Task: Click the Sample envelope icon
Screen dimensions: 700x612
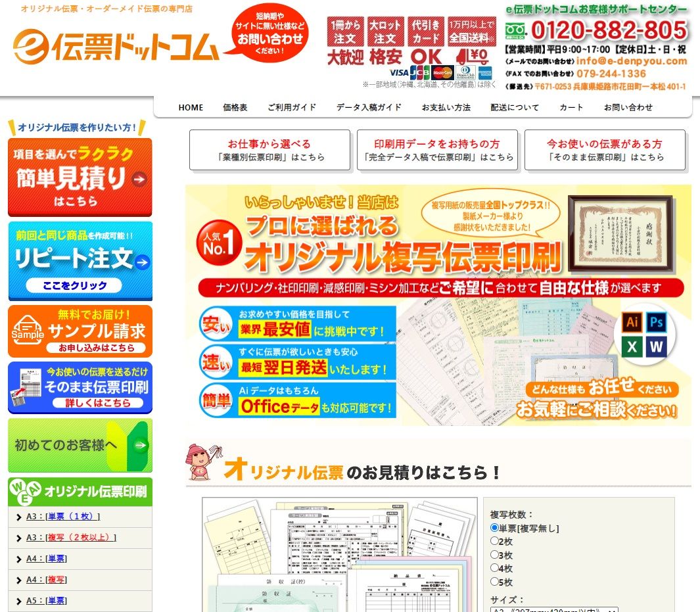Action: click(x=27, y=329)
